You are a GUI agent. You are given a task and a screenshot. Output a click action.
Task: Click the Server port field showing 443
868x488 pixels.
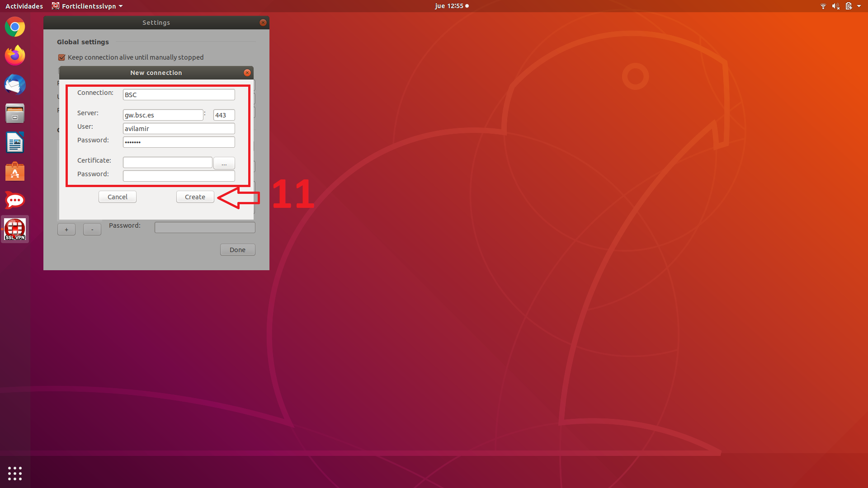point(224,115)
